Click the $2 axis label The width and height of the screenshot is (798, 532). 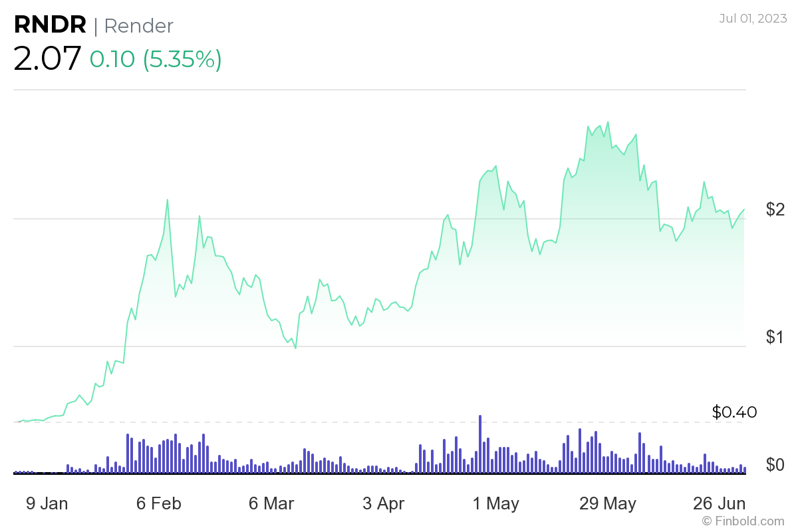775,209
